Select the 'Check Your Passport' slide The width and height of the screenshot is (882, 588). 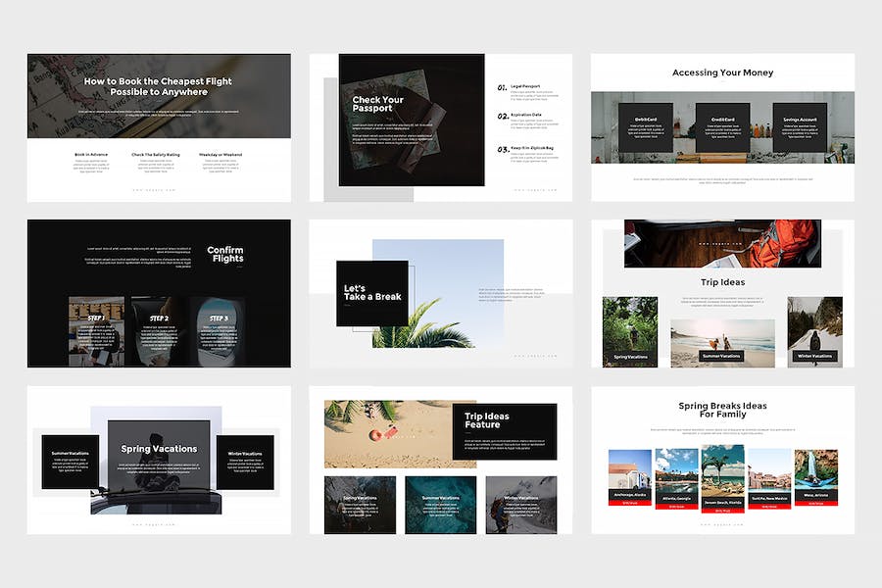440,127
